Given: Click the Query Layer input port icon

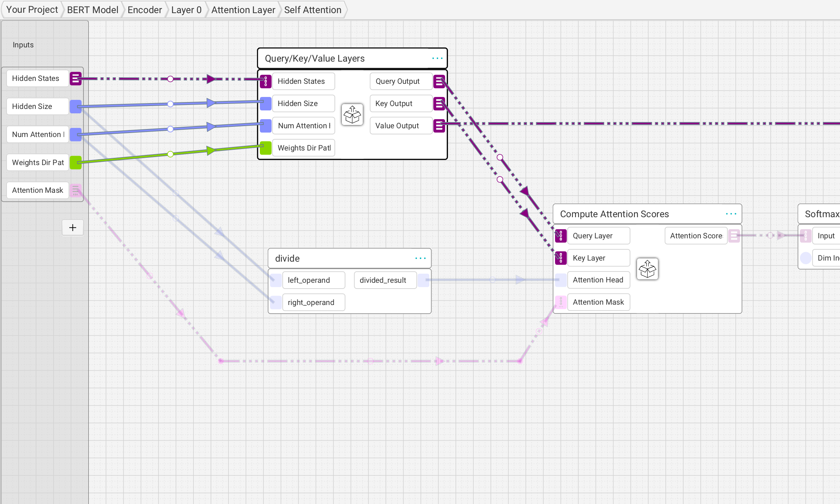Looking at the screenshot, I should click(x=560, y=236).
